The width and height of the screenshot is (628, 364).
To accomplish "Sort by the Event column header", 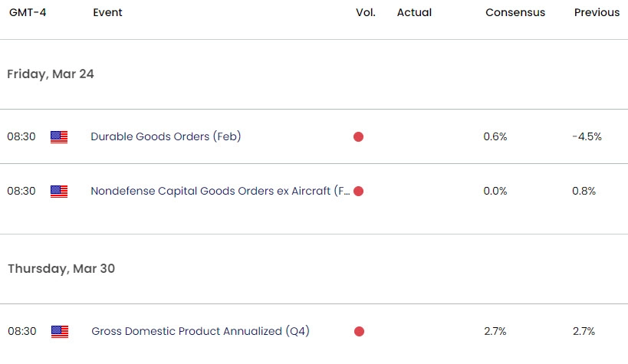I will [107, 12].
